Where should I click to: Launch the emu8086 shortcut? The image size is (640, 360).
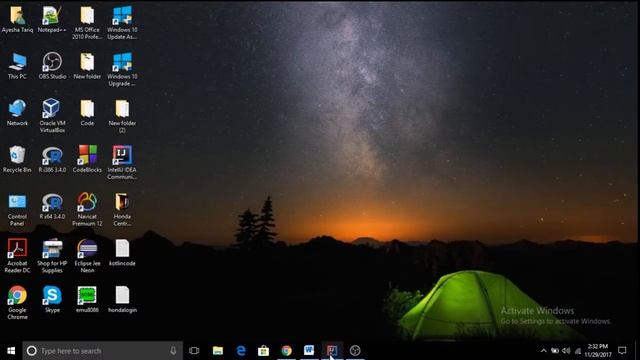point(87,300)
